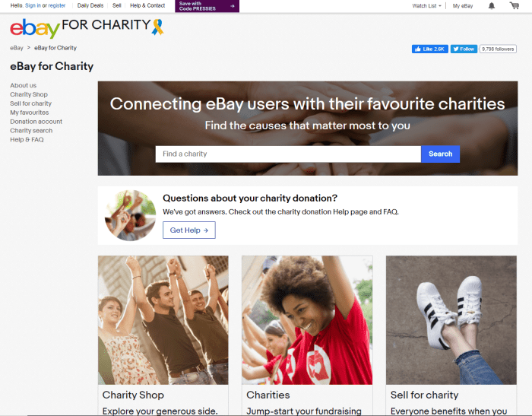Image resolution: width=532 pixels, height=416 pixels.
Task: Click the eBay for Charity logo
Action: coord(87,28)
